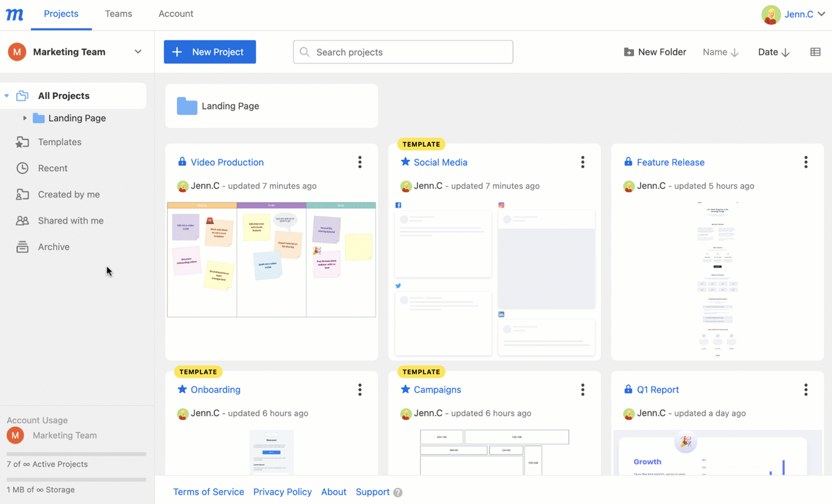
Task: Switch to the Teams tab
Action: pos(118,14)
